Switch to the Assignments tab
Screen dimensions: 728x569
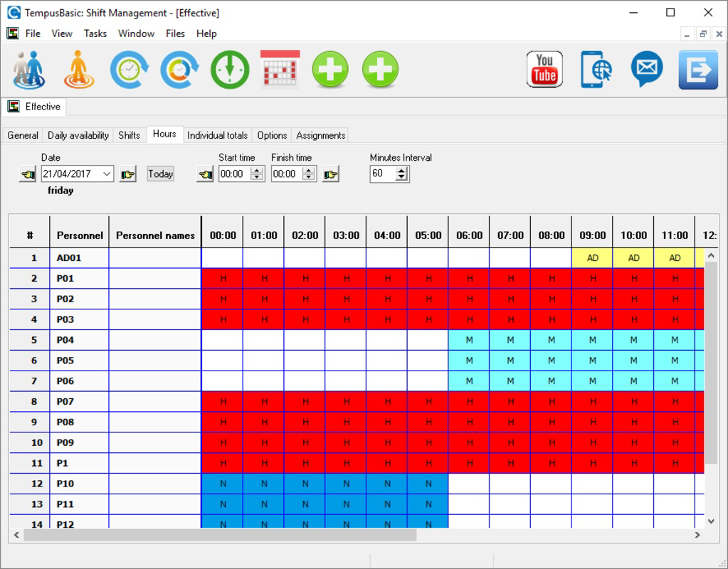[x=321, y=135]
